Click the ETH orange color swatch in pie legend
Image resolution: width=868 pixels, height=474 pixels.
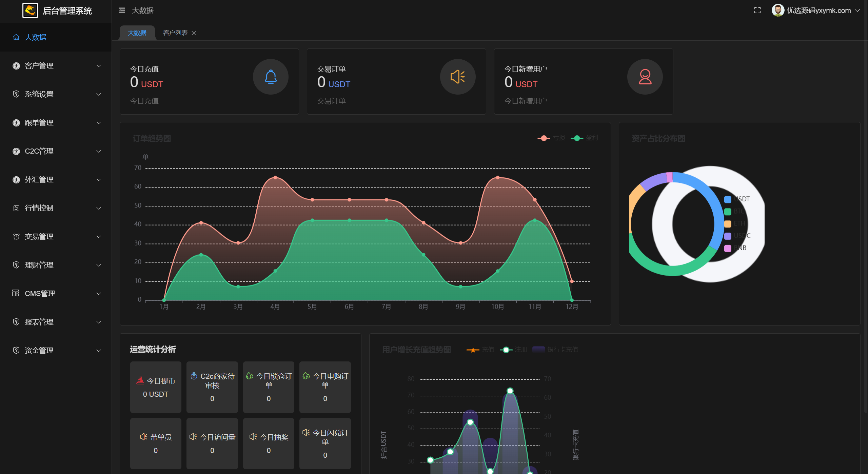coord(728,224)
